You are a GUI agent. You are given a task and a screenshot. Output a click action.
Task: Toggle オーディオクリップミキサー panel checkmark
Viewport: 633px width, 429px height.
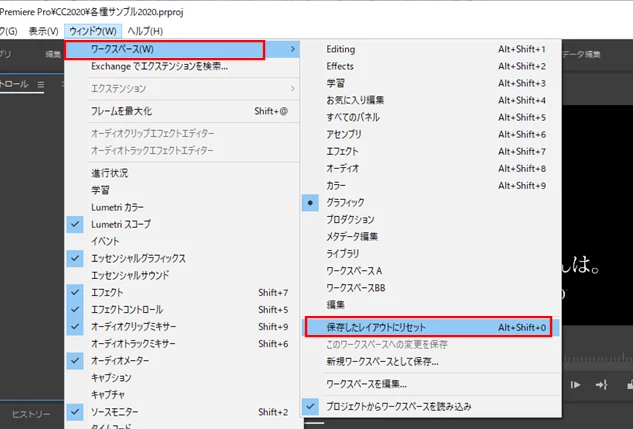coord(75,326)
